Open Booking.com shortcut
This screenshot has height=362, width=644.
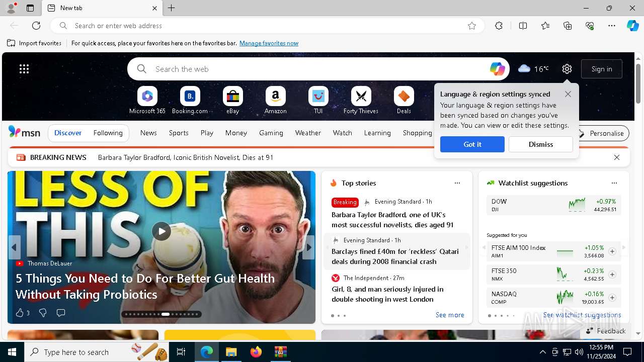click(x=190, y=101)
